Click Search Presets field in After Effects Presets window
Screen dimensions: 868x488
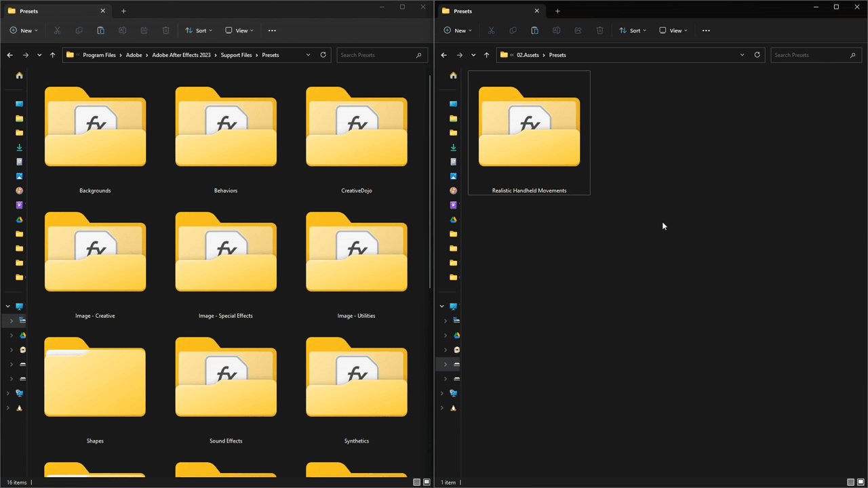coord(382,55)
